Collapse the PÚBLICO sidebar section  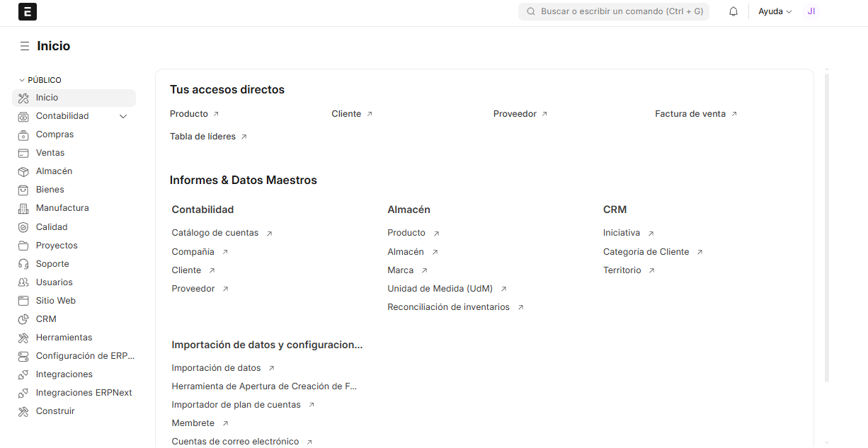(x=22, y=81)
